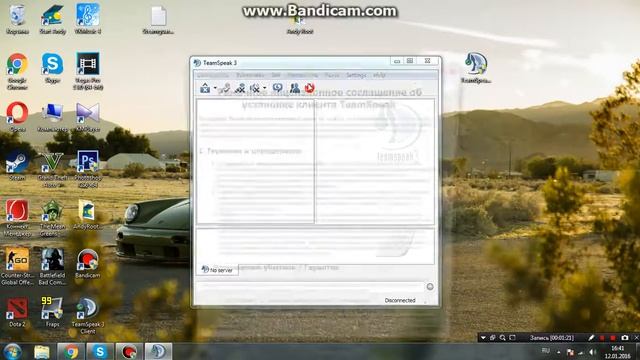The image size is (640, 360).
Task: Switch to TeamSpeak taskbar button
Action: pos(158,351)
